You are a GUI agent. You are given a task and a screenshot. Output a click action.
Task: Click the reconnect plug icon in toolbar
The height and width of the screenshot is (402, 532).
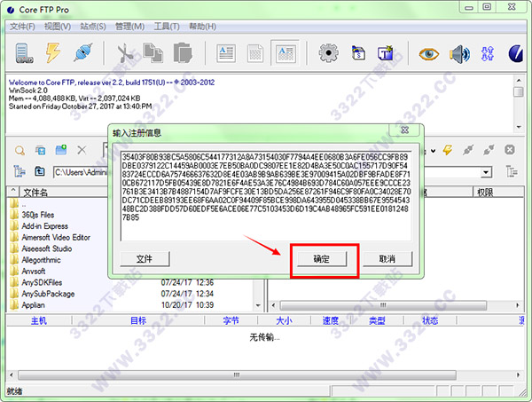[83, 52]
